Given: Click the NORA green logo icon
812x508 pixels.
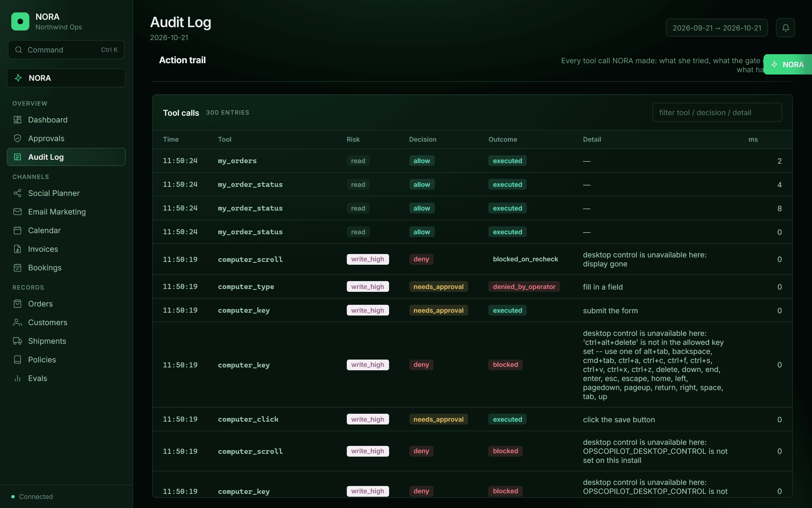Looking at the screenshot, I should pyautogui.click(x=20, y=21).
